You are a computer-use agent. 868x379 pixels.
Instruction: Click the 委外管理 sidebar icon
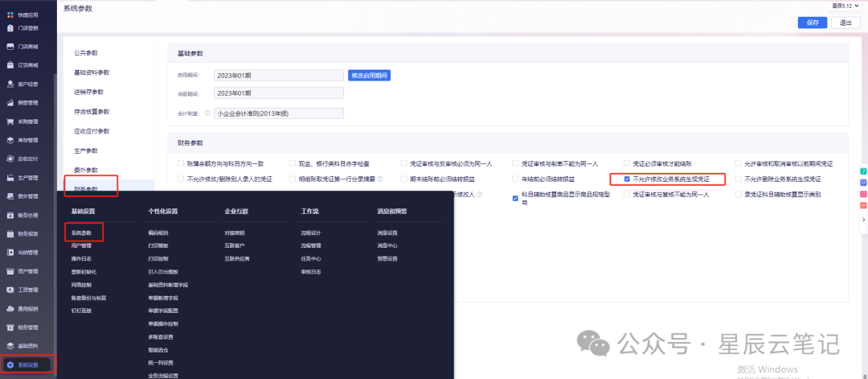tap(10, 196)
